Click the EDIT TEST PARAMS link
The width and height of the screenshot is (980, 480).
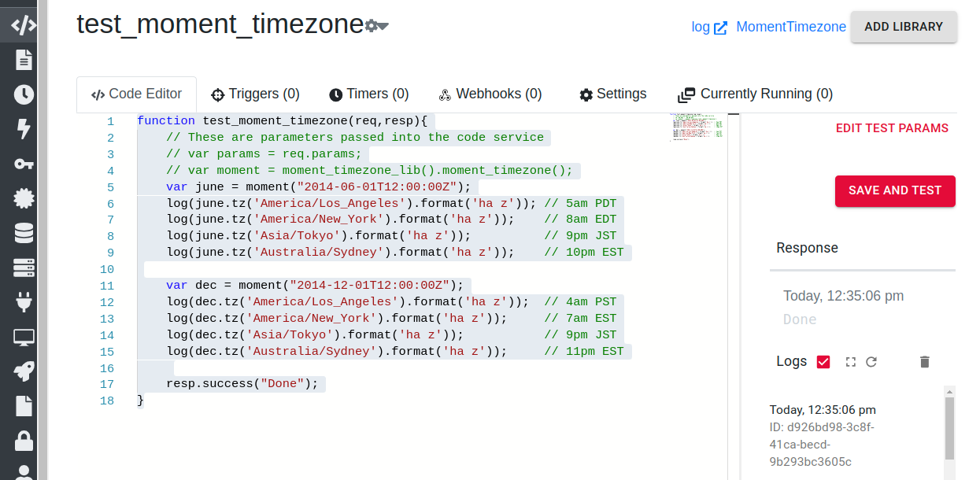click(892, 128)
